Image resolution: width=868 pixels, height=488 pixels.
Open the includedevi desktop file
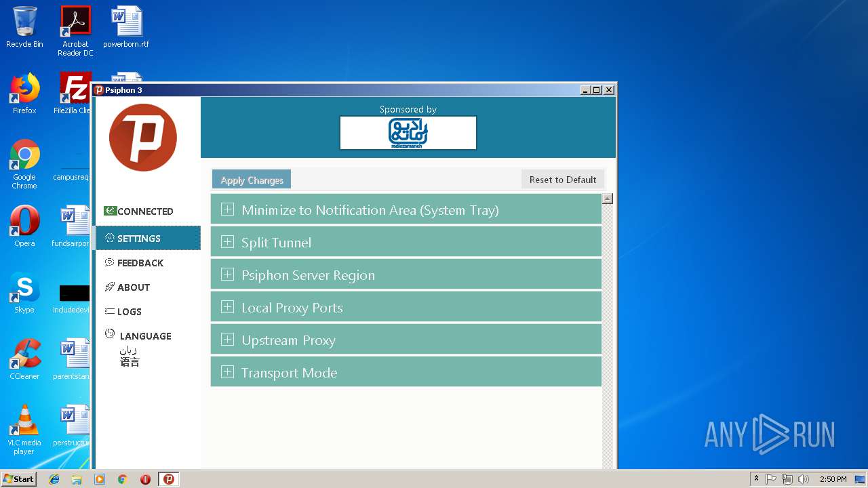click(72, 298)
